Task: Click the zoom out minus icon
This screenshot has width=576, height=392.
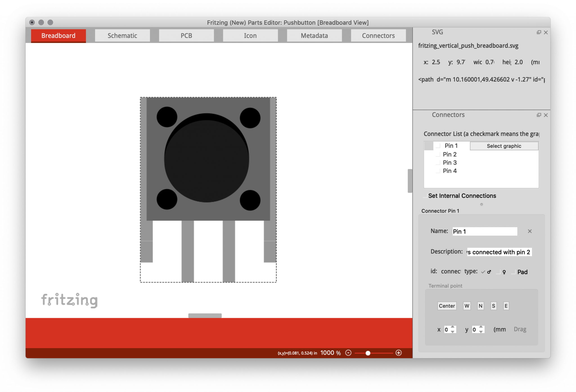Action: pyautogui.click(x=348, y=353)
